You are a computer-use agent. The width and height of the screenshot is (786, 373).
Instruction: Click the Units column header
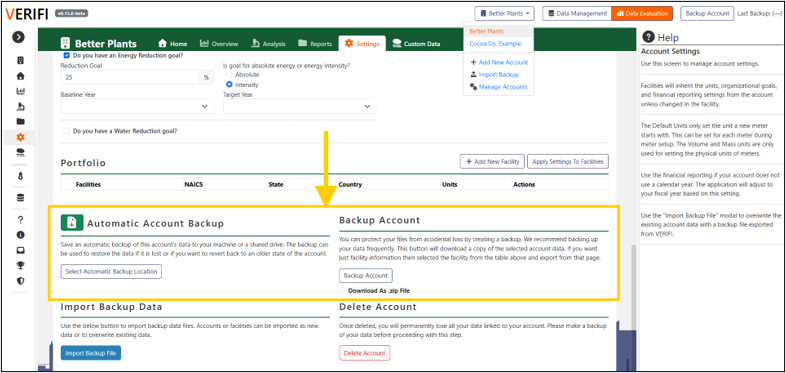[449, 184]
